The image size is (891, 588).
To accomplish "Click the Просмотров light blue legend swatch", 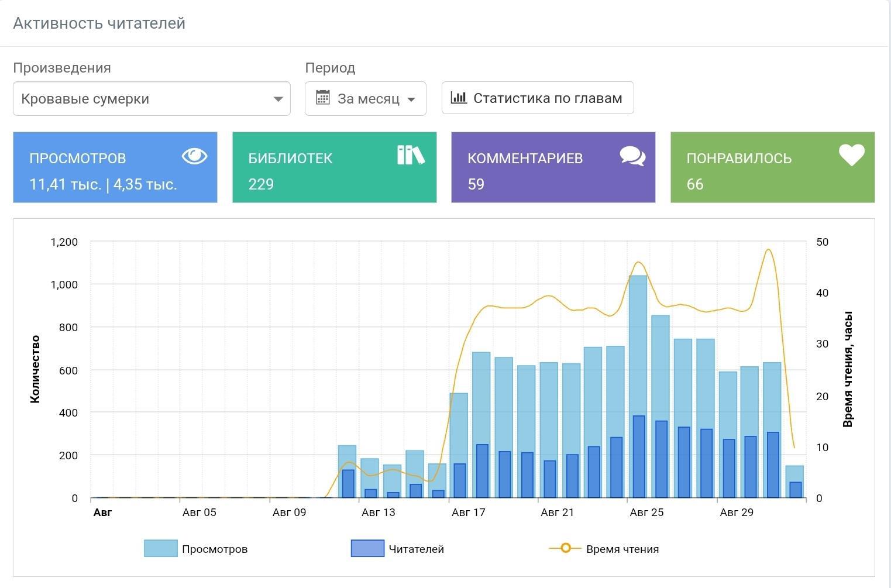I will pos(161,549).
